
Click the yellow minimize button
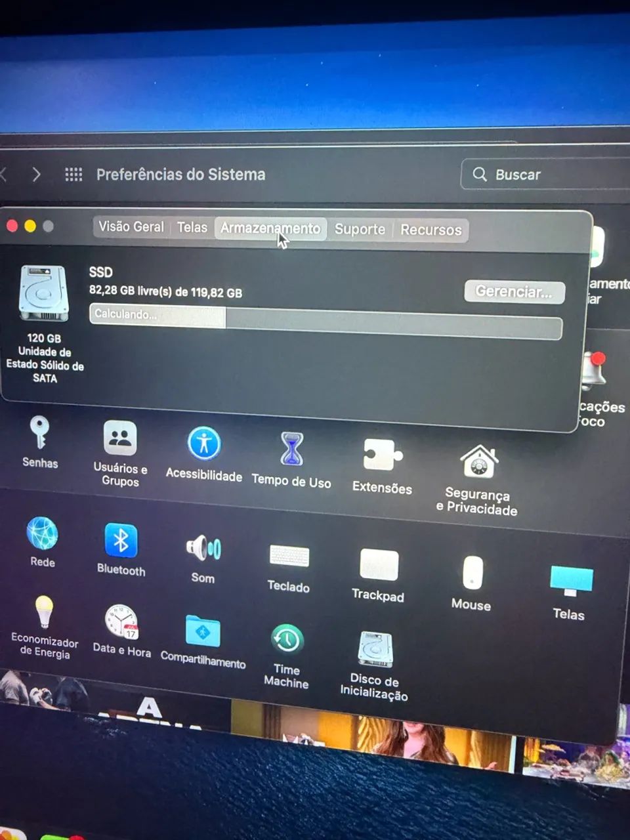pyautogui.click(x=30, y=226)
